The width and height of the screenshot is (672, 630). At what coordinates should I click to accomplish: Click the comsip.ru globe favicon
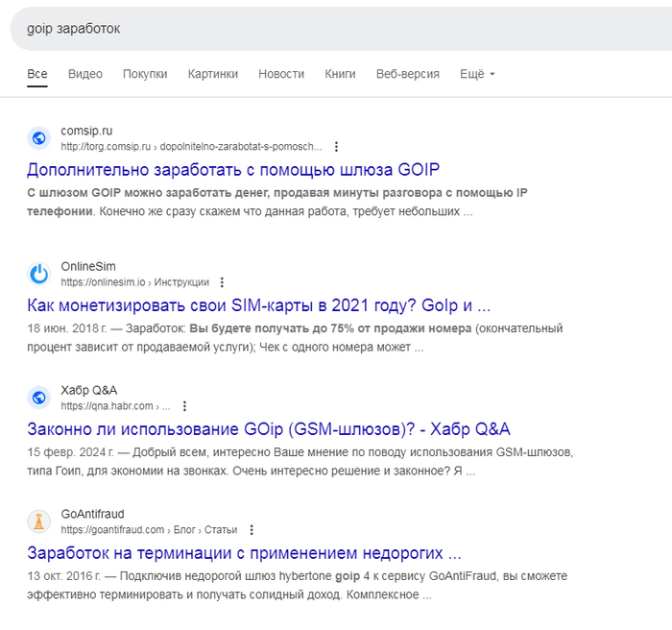(x=39, y=138)
